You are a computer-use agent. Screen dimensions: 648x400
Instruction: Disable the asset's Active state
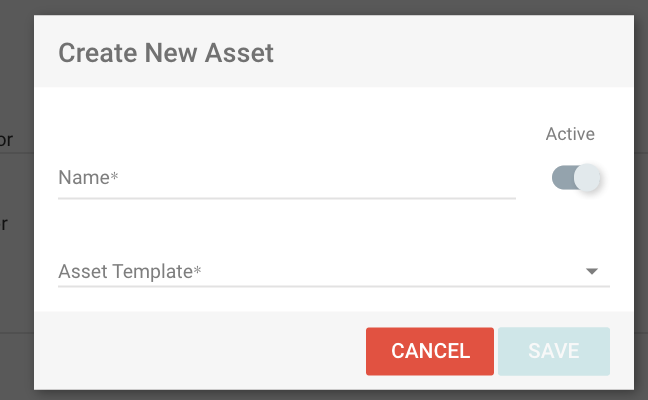pyautogui.click(x=575, y=178)
